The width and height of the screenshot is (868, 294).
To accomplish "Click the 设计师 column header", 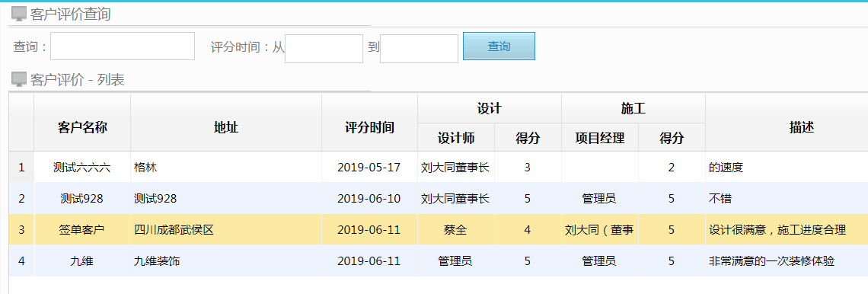I will coord(456,138).
